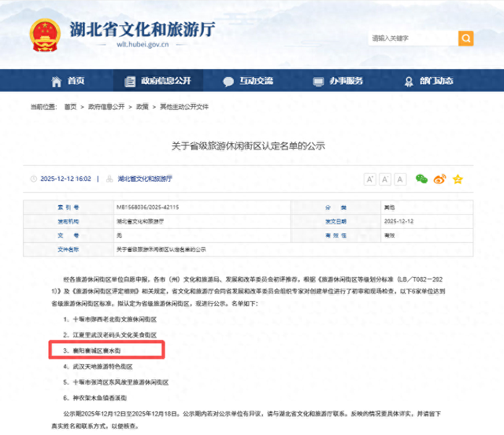Decrease font size with A- button
504x435 pixels.
[385, 179]
